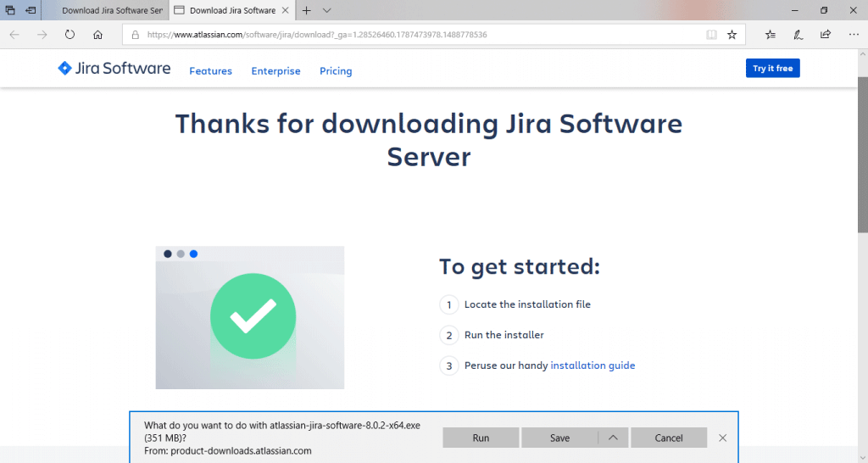This screenshot has width=868, height=463.
Task: Dismiss the download notification bar
Action: click(x=722, y=438)
